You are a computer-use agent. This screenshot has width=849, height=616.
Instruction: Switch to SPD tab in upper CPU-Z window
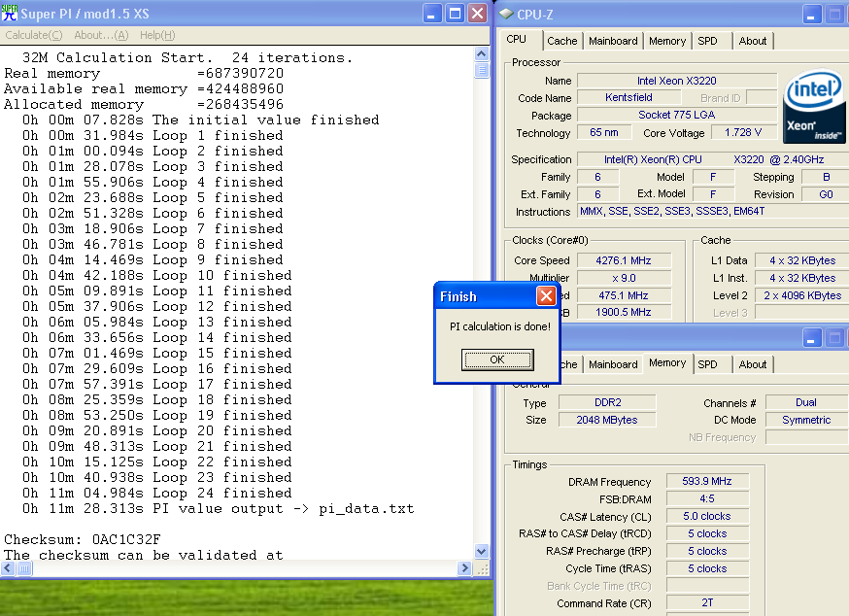707,41
